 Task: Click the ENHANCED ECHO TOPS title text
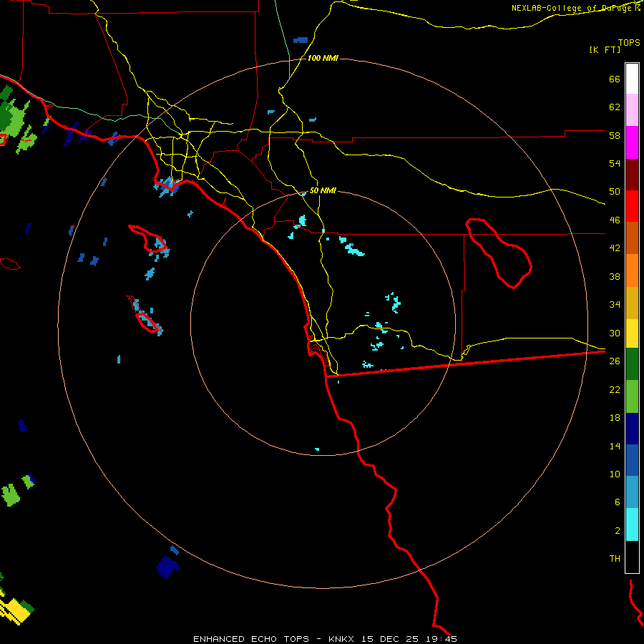pos(251,639)
